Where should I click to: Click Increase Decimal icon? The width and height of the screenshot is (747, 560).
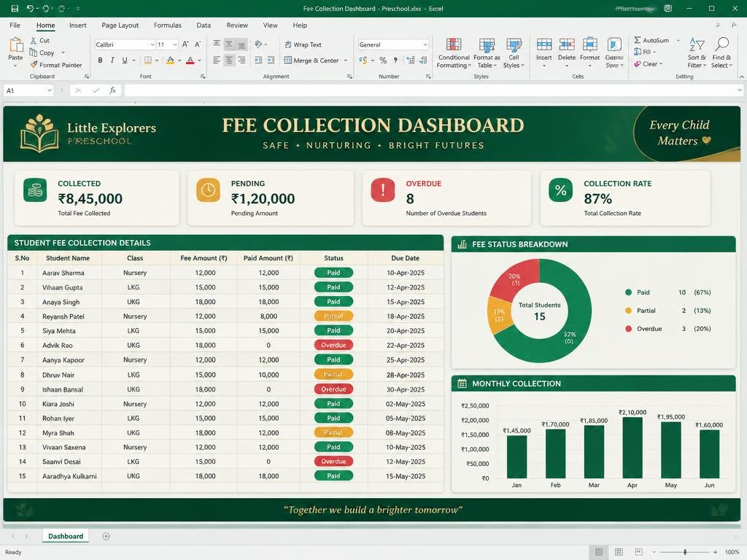pyautogui.click(x=410, y=60)
